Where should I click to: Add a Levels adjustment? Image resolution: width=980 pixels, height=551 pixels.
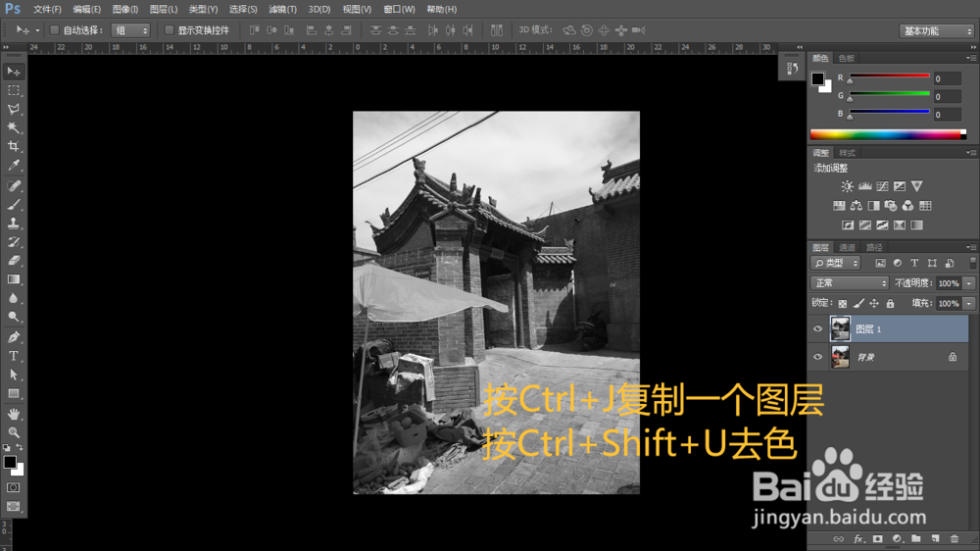pos(865,186)
